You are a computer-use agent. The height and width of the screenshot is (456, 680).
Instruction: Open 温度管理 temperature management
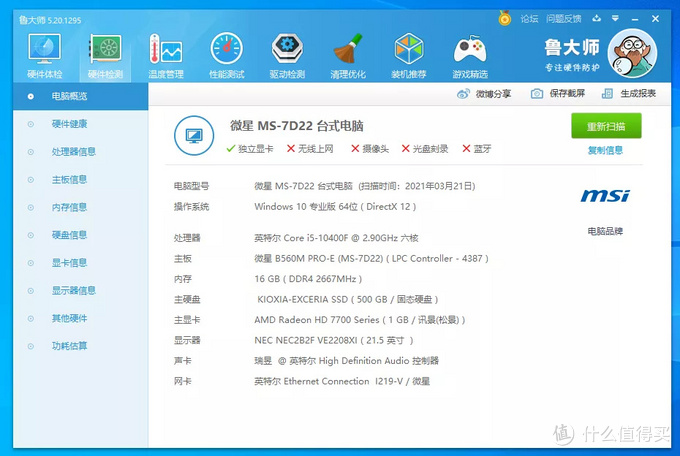[166, 56]
